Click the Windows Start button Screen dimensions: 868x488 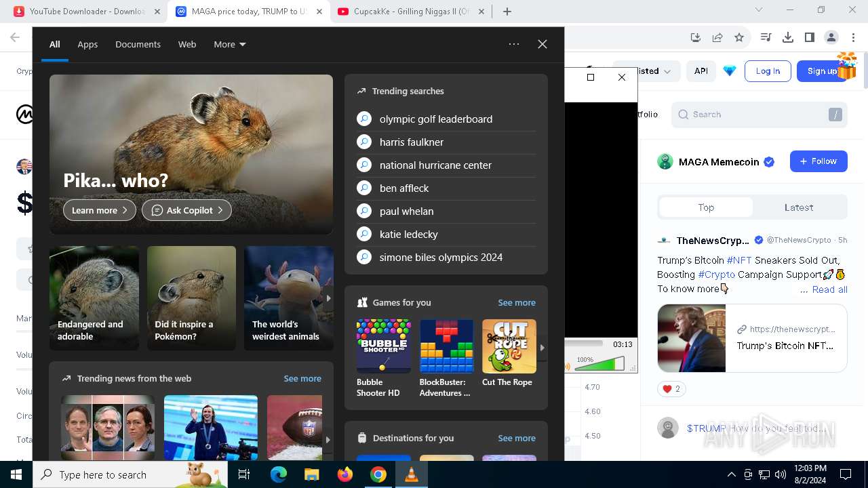(x=16, y=474)
